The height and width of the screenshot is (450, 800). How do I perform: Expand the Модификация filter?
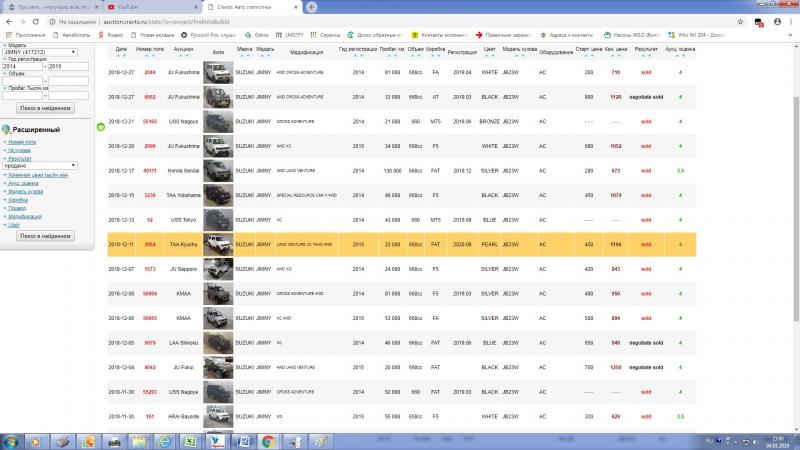click(24, 216)
